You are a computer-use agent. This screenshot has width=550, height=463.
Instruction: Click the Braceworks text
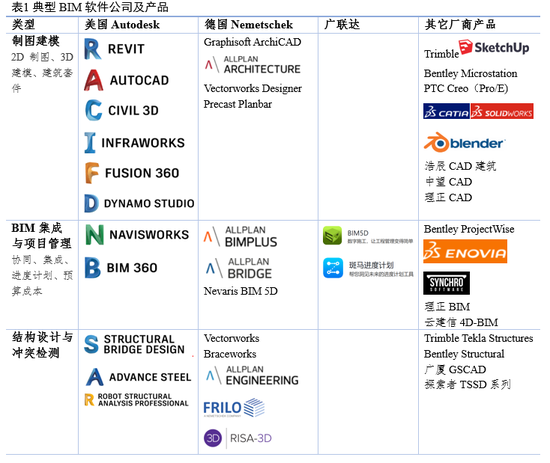pyautogui.click(x=230, y=354)
